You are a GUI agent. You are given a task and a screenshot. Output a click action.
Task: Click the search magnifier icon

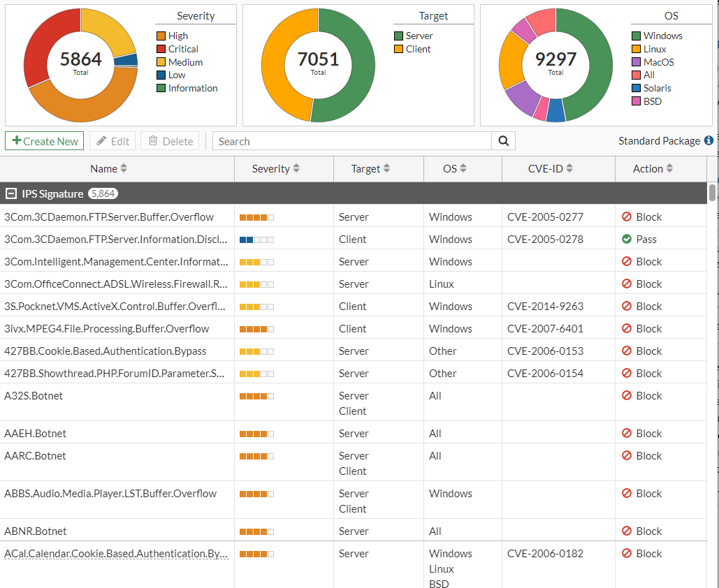pos(503,141)
